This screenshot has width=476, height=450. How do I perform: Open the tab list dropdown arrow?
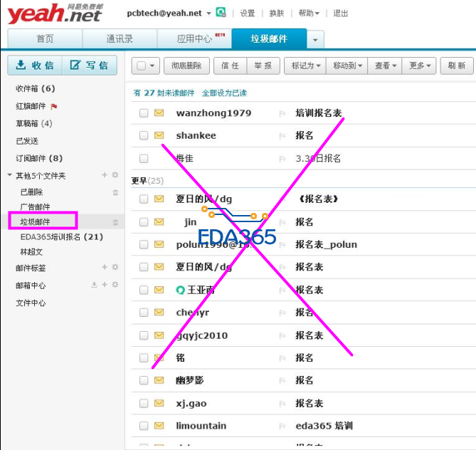tap(315, 39)
